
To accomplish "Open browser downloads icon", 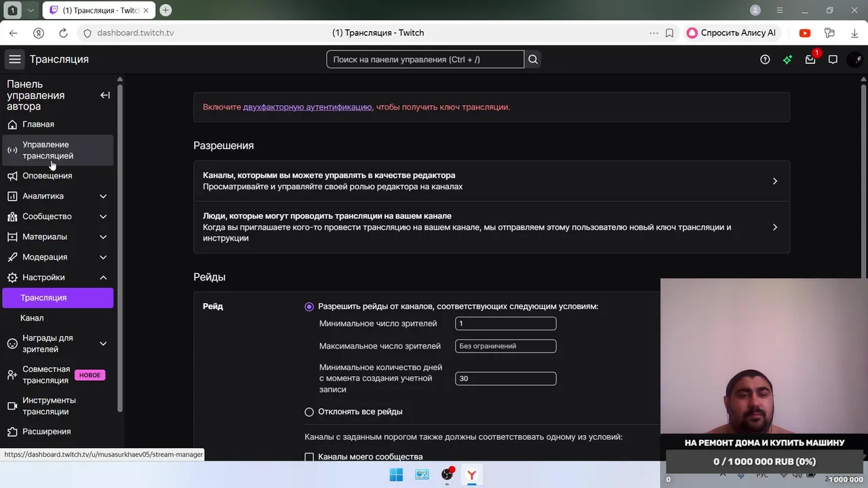I will (854, 33).
